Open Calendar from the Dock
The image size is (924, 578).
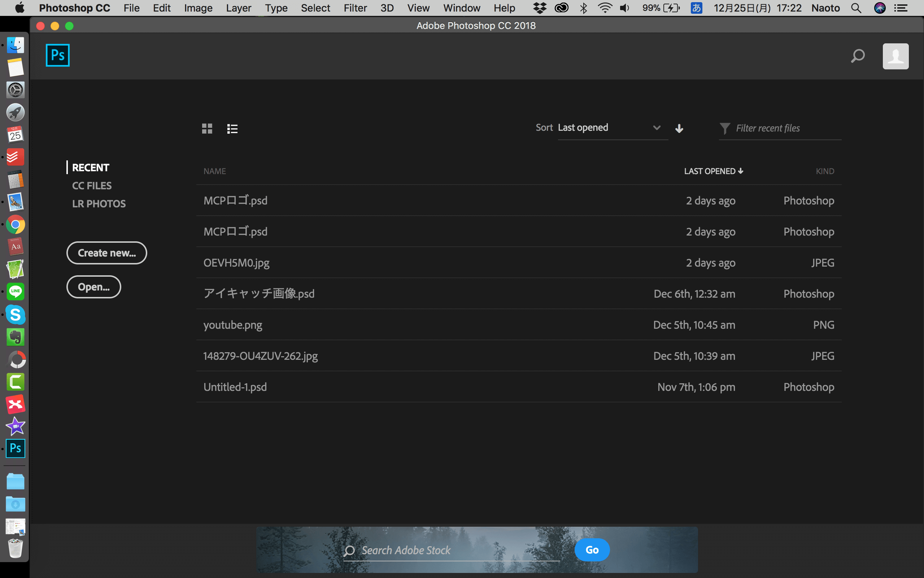15,134
